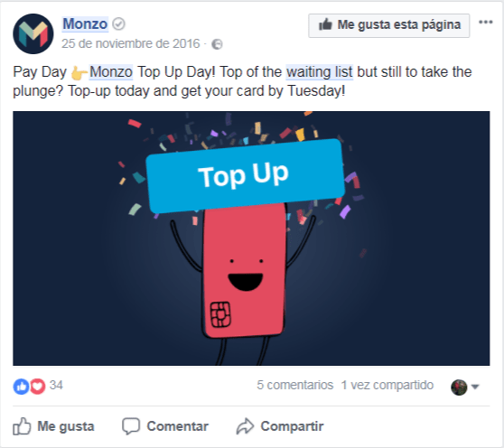View the 5 comentarios list
This screenshot has width=504, height=448.
coord(294,385)
